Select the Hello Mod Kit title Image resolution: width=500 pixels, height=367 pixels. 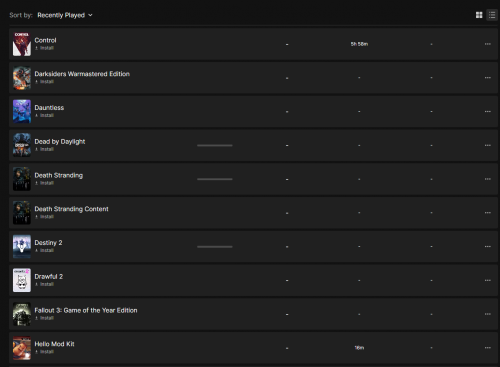tap(54, 344)
